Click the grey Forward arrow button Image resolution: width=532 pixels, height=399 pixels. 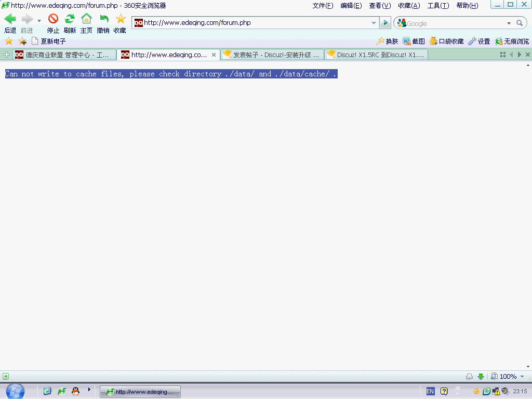pyautogui.click(x=27, y=19)
